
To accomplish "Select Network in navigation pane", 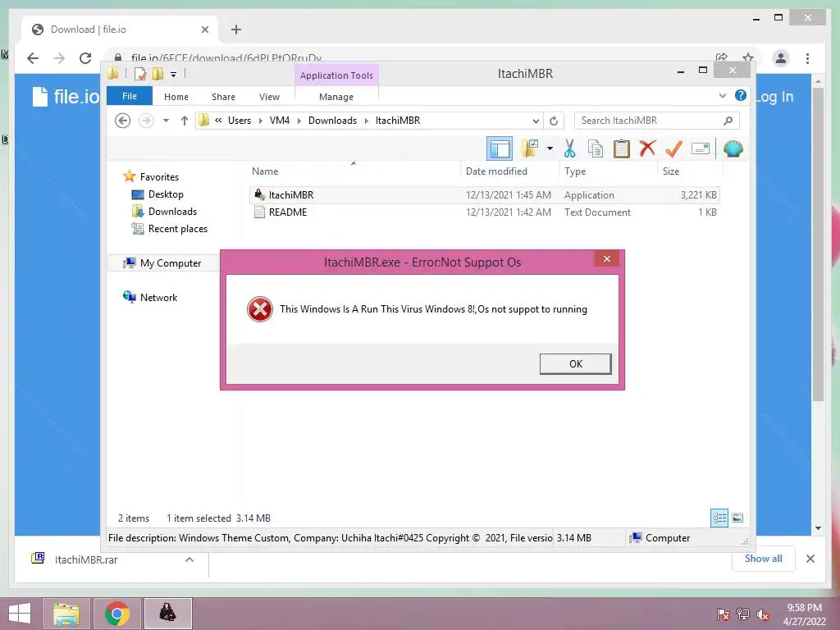I will pos(150,297).
